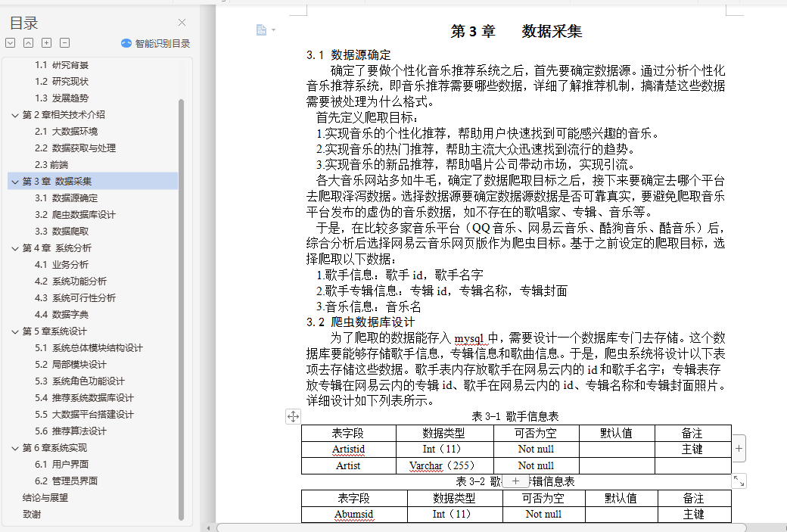Click the Artist cell in first table
This screenshot has width=787, height=532.
[348, 465]
